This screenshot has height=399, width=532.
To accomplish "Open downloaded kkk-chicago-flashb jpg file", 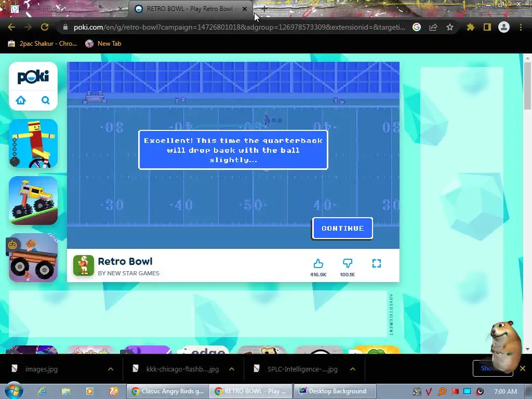I will click(182, 369).
